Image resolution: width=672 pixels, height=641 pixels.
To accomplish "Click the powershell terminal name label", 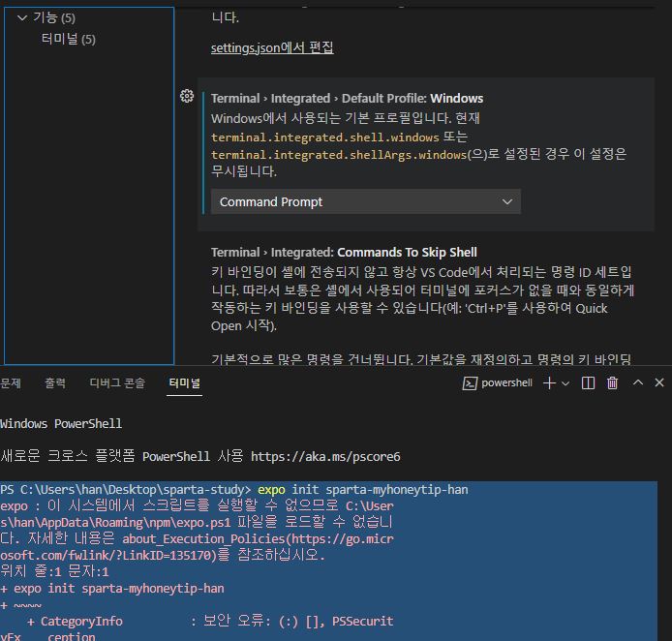I will pos(506,383).
